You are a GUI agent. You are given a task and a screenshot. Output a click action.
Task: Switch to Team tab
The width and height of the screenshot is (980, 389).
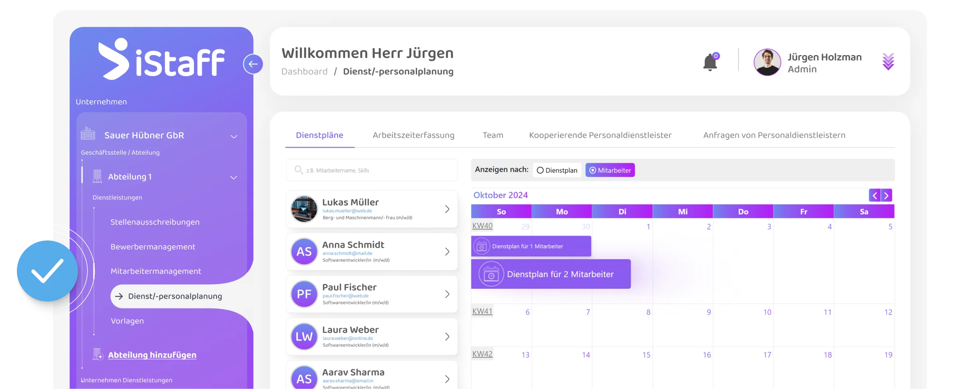[493, 135]
